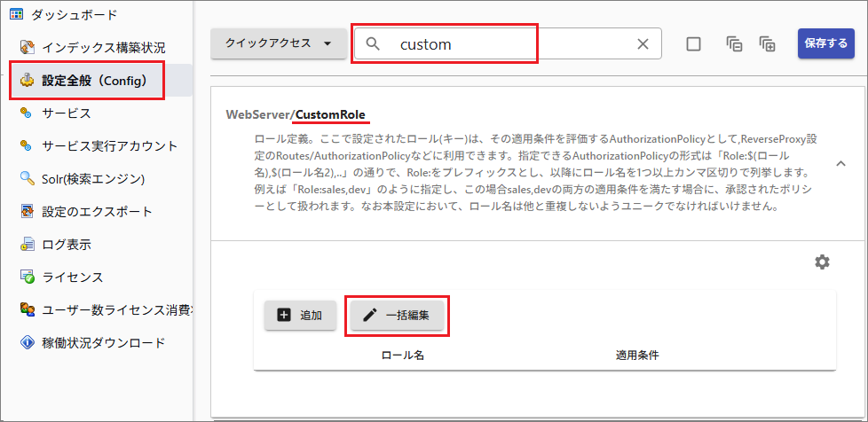The width and height of the screenshot is (868, 422).
Task: Click the 一括編集 button
Action: [398, 315]
